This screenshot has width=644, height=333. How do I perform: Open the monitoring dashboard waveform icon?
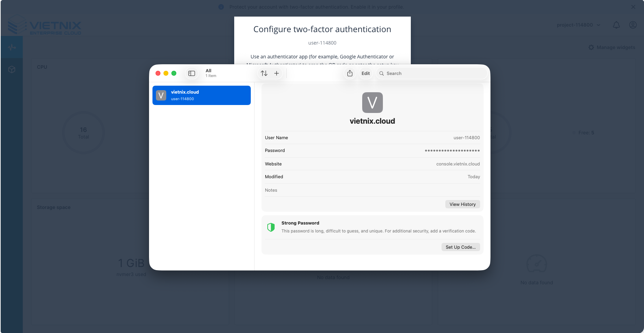point(12,47)
